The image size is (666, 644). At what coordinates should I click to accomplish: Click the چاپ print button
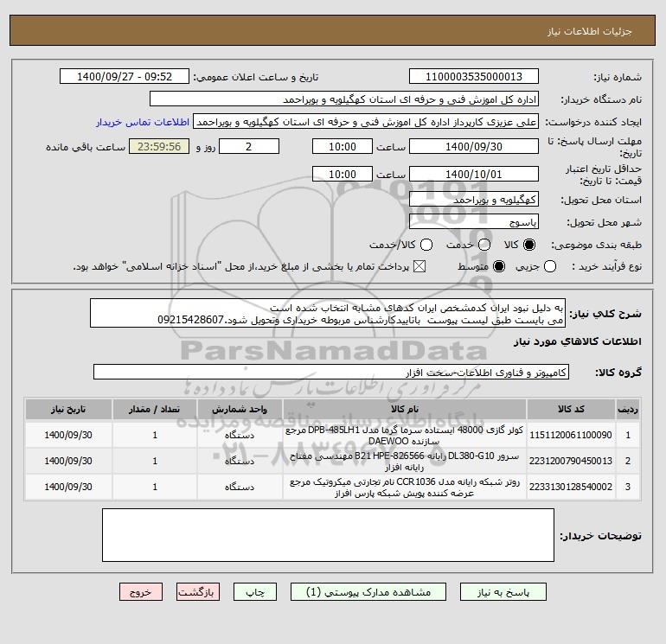255,592
